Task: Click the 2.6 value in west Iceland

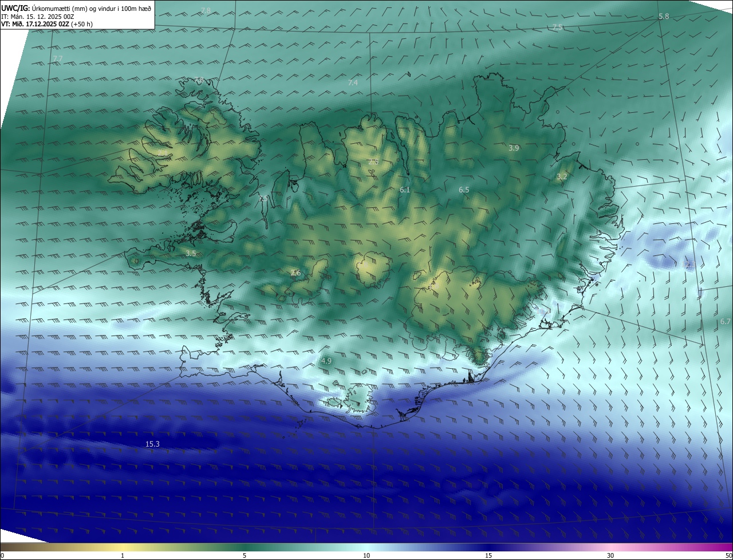Action: tap(295, 273)
